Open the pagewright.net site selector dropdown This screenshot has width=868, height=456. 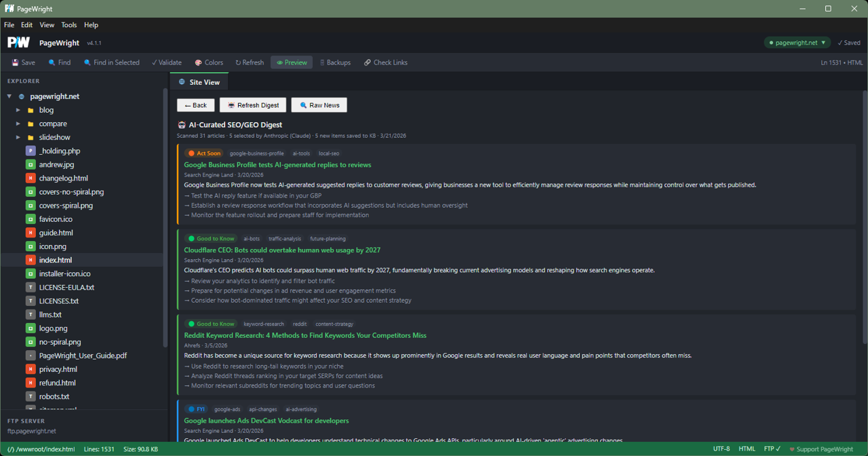[x=797, y=41]
